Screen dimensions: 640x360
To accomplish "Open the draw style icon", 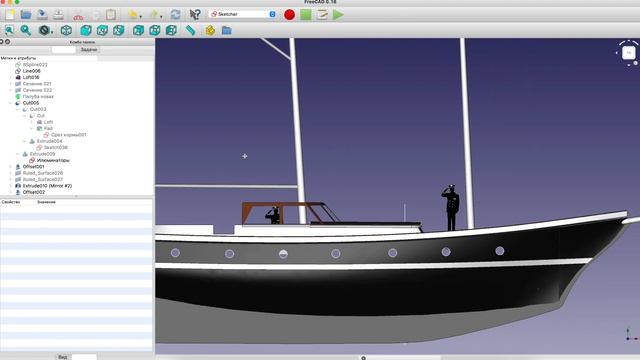I will [x=44, y=30].
